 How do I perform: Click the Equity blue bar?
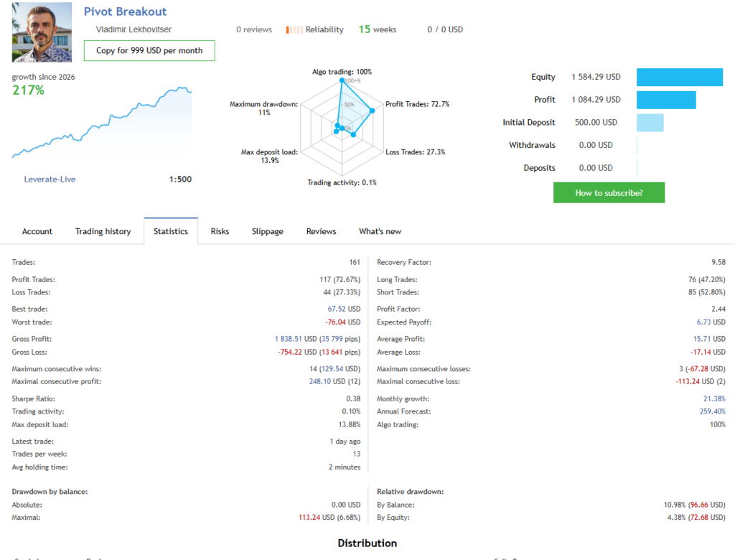coord(680,77)
